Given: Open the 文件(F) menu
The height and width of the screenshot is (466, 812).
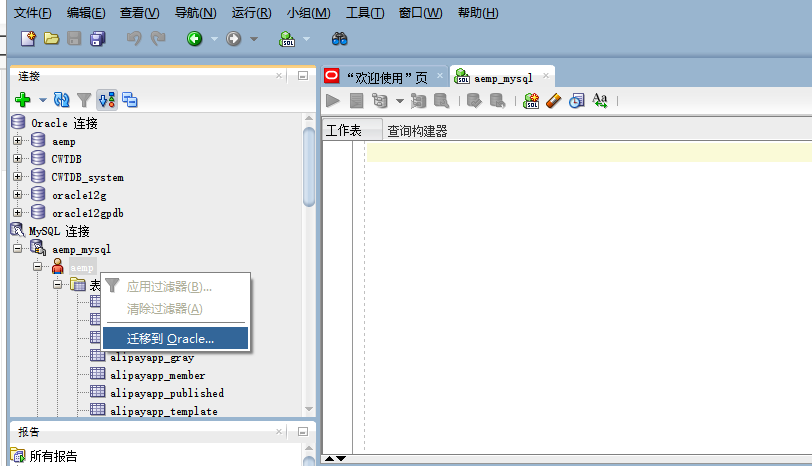Looking at the screenshot, I should [x=33, y=12].
